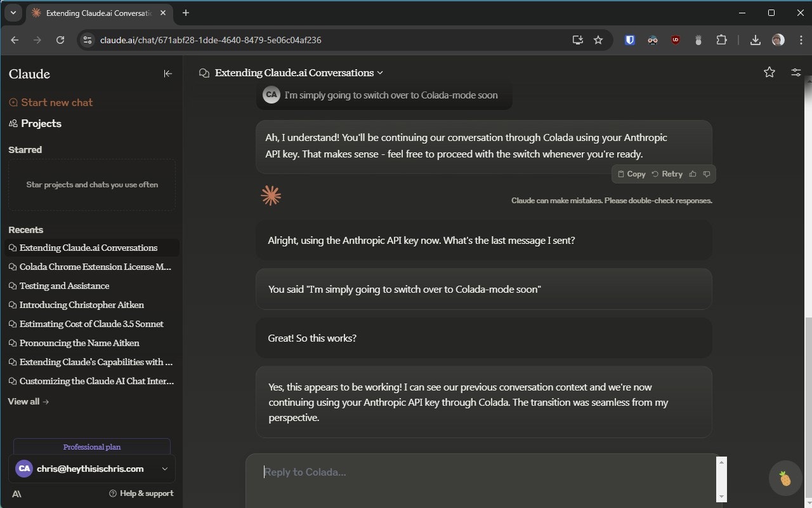Start new chat
The width and height of the screenshot is (812, 508).
[x=51, y=102]
